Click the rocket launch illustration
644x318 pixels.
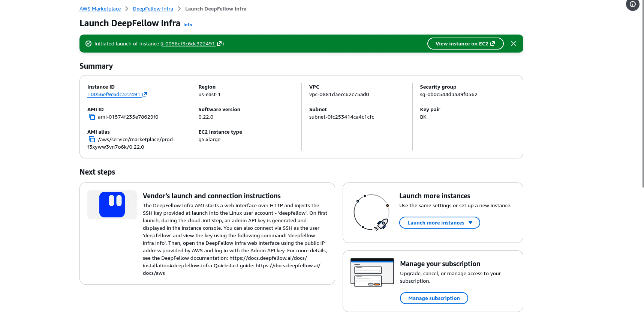[371, 213]
